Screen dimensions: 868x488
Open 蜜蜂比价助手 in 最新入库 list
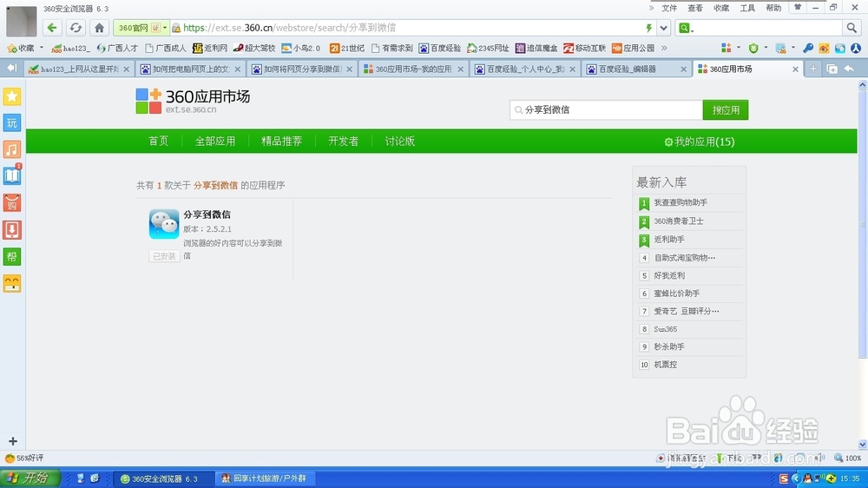676,293
